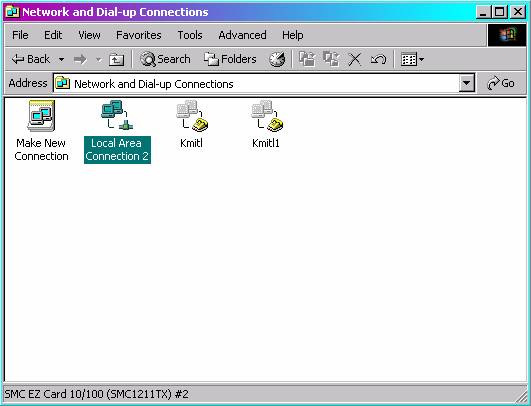The width and height of the screenshot is (531, 406).
Task: Click the Move To toolbar icon
Action: (307, 59)
